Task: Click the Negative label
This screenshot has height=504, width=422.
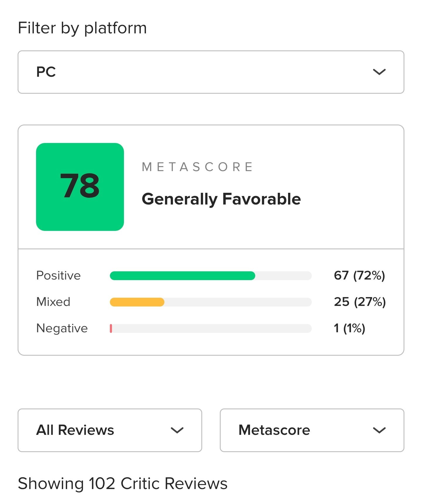Action: (62, 328)
